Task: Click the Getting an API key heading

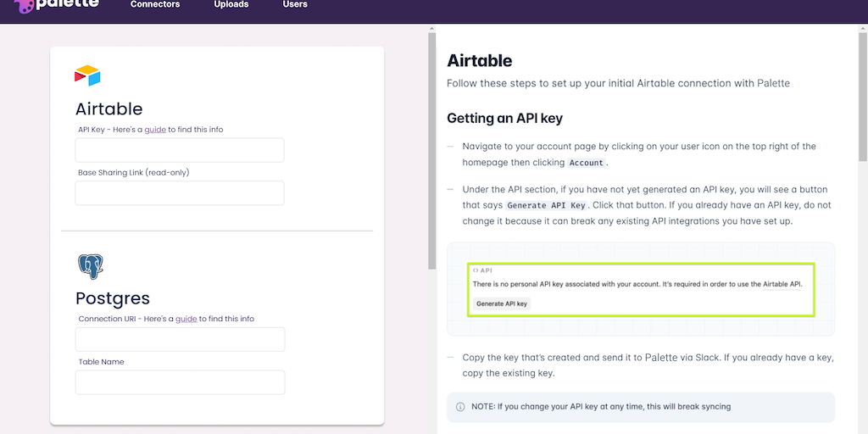Action: [504, 118]
